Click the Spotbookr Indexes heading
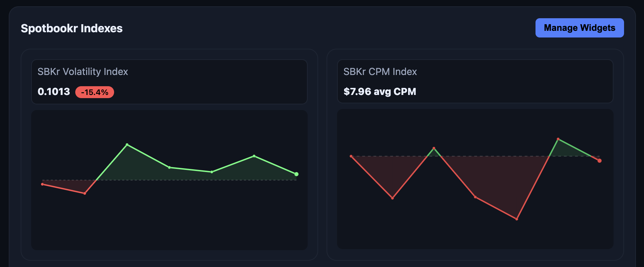 (71, 28)
